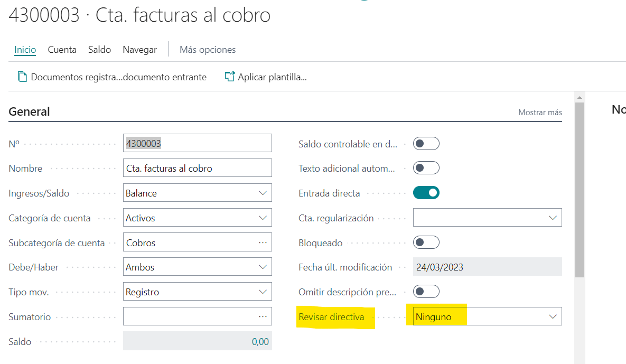Click the Aplicar plantilla icon
The height and width of the screenshot is (364, 626).
[229, 77]
